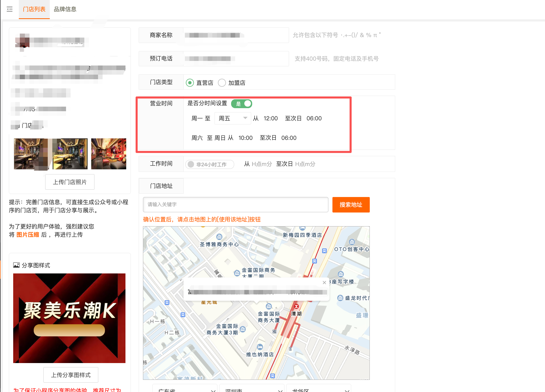Disable the 是否分时间设置 toggle
545x392 pixels.
click(x=241, y=104)
